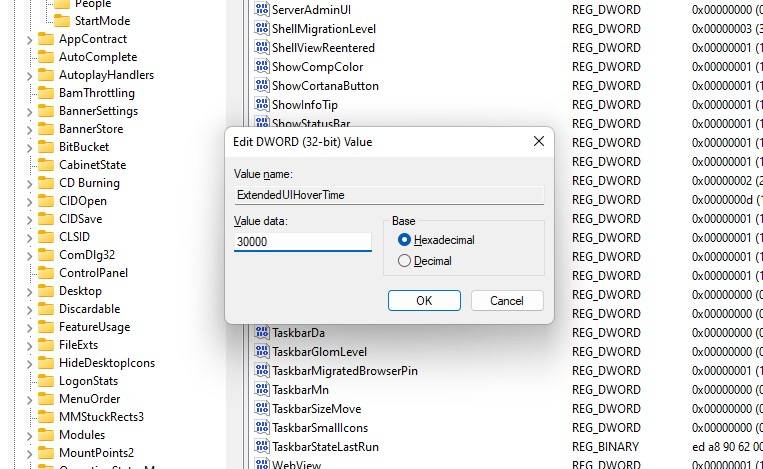The width and height of the screenshot is (763, 469).
Task: Click the AppContract folder icon
Action: pyautogui.click(x=46, y=39)
